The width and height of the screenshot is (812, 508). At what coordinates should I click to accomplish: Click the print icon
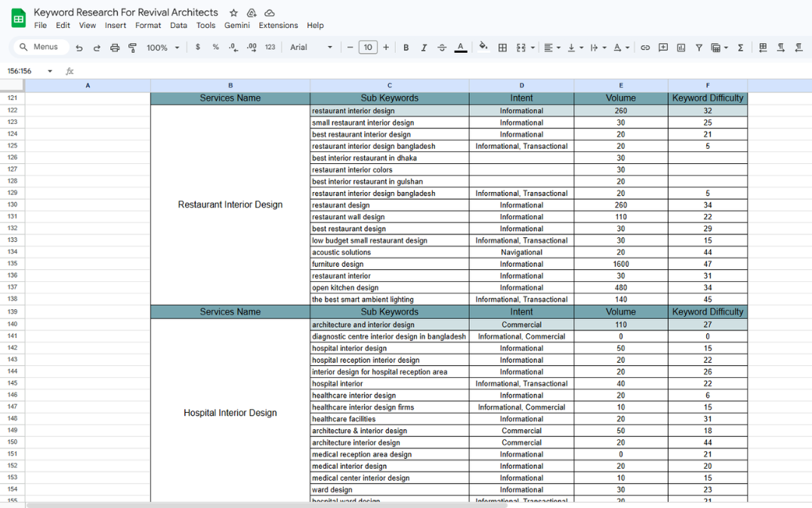pyautogui.click(x=115, y=48)
